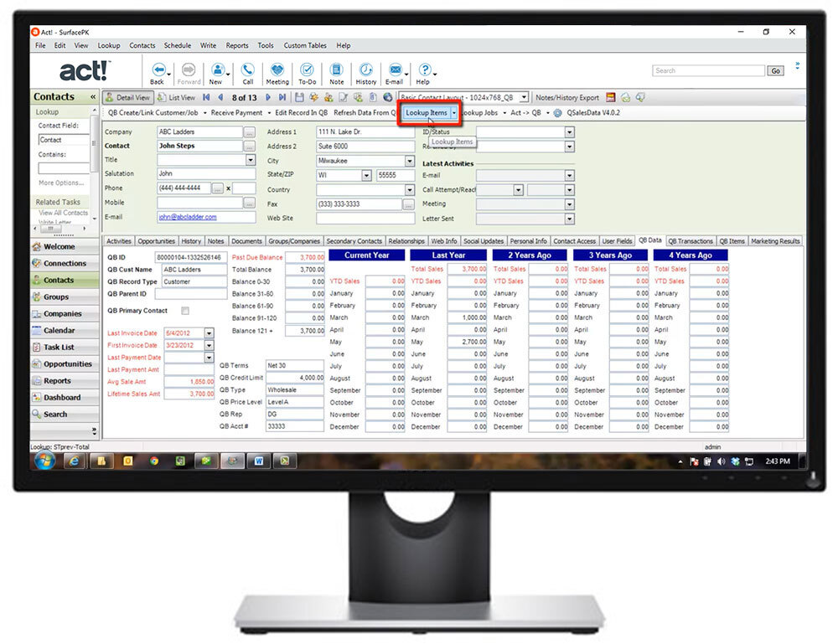Click the Contains input field
The image size is (838, 644).
coord(64,168)
